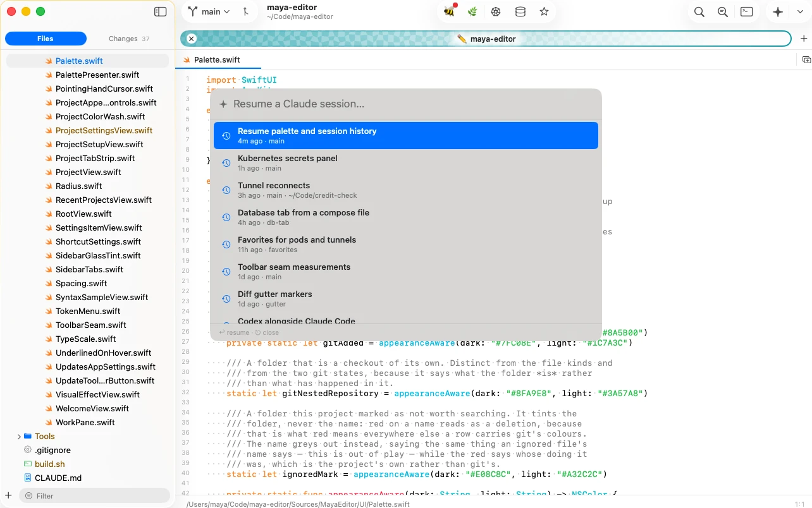Select the Kubernetes secrets panel session
Image resolution: width=812 pixels, height=508 pixels.
pyautogui.click(x=406, y=163)
